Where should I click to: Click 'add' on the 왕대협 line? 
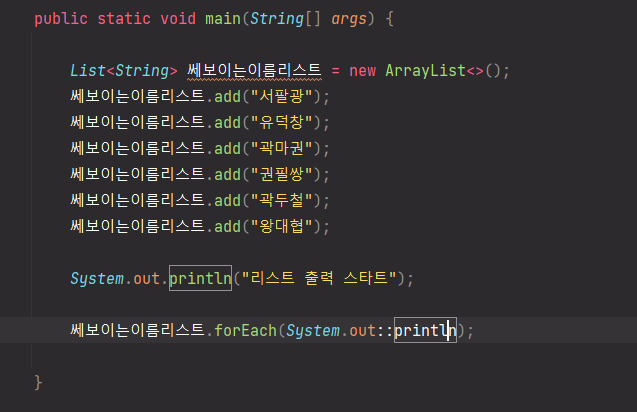pyautogui.click(x=228, y=227)
